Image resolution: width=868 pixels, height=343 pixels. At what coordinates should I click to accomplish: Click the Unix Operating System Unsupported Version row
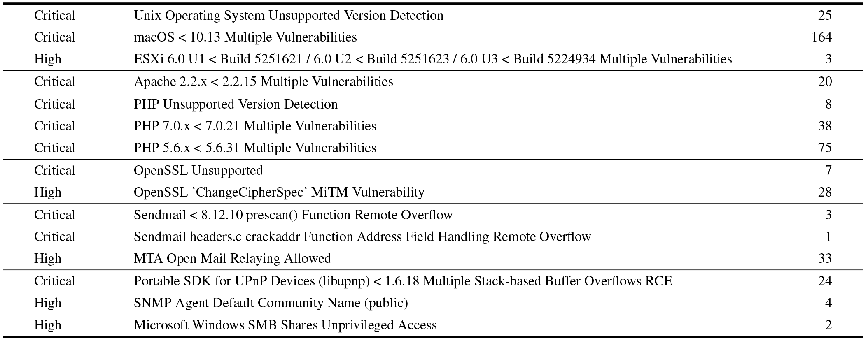point(433,16)
